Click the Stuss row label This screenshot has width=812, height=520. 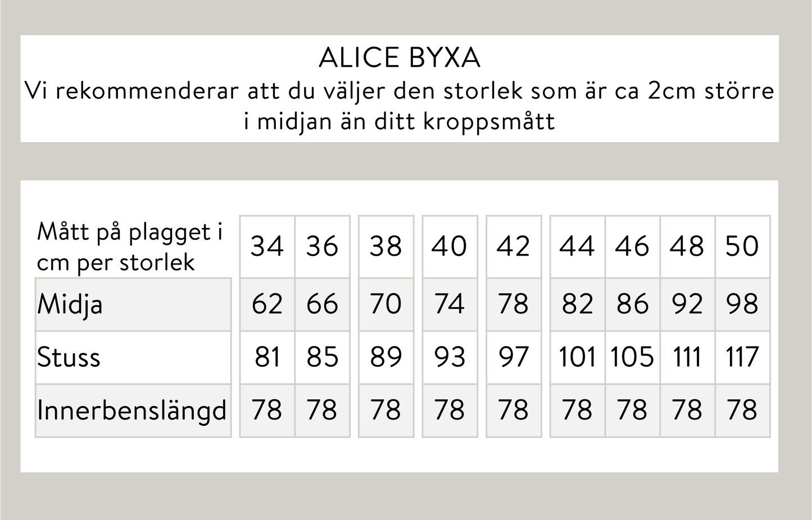[x=69, y=357]
